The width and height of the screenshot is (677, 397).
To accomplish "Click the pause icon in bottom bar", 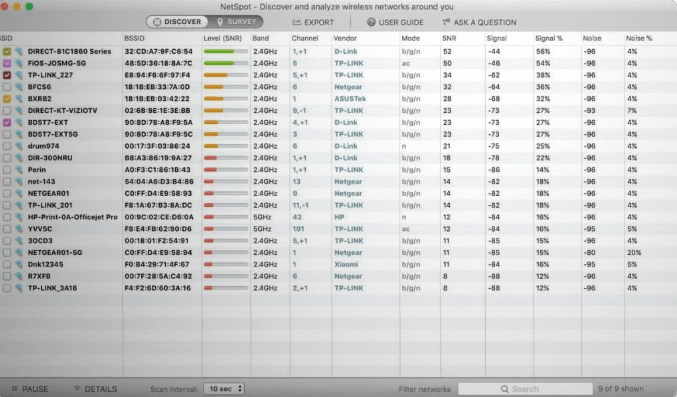I will coord(14,389).
